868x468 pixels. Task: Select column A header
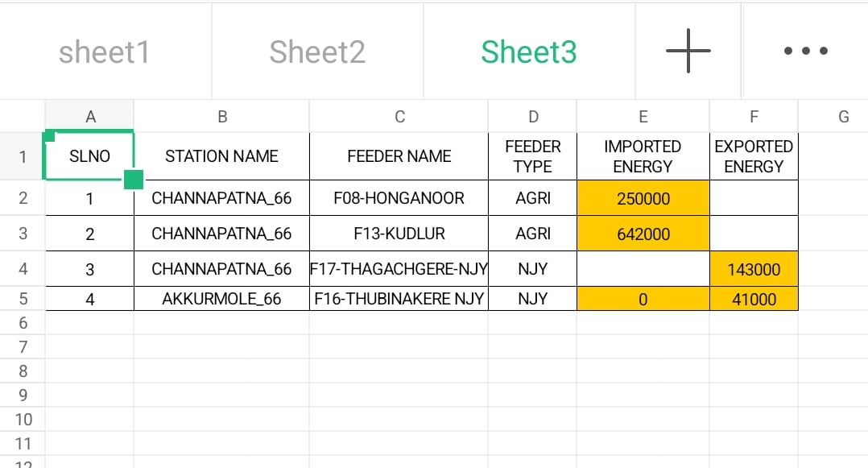90,117
